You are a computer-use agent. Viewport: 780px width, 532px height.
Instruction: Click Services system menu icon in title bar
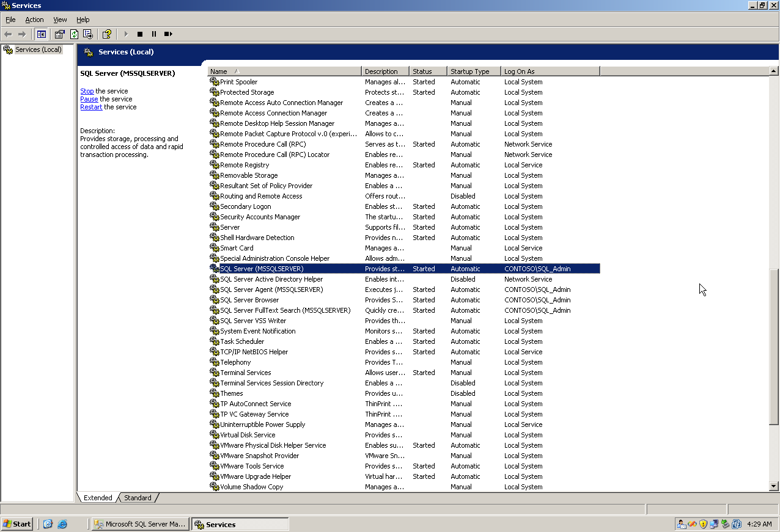click(x=6, y=5)
